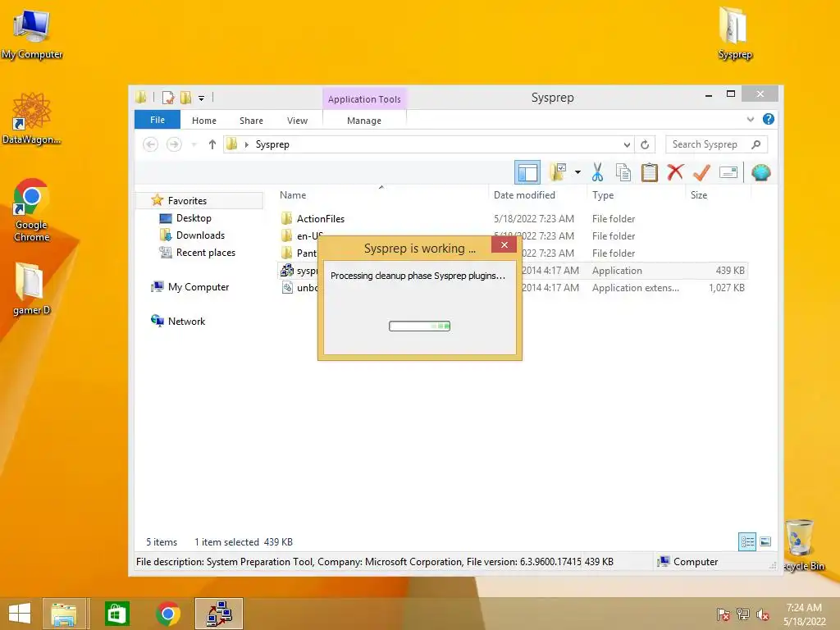Screen dimensions: 840x630
Task: Click the Properties icon in quick access toolbar
Action: tap(168, 98)
